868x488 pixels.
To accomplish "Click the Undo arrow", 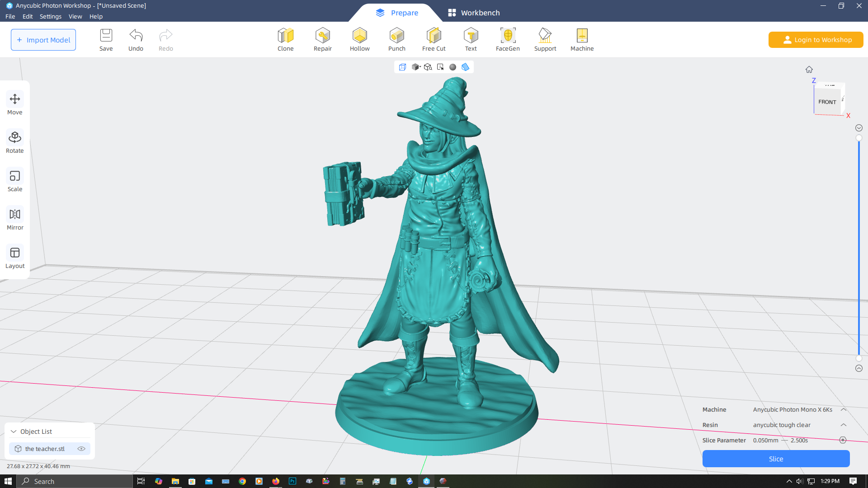I will pos(136,40).
